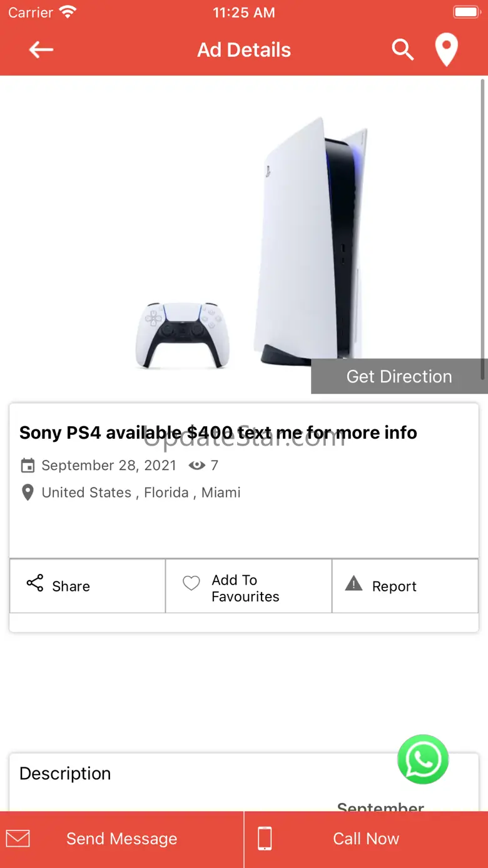488x868 pixels.
Task: Open WhatsApp chat floating icon
Action: click(423, 760)
